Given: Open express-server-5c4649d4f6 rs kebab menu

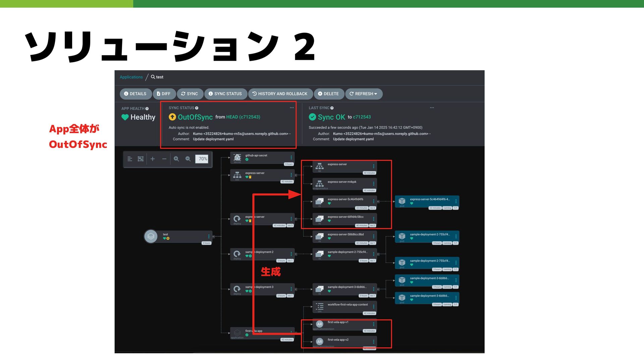Looking at the screenshot, I should 374,201.
